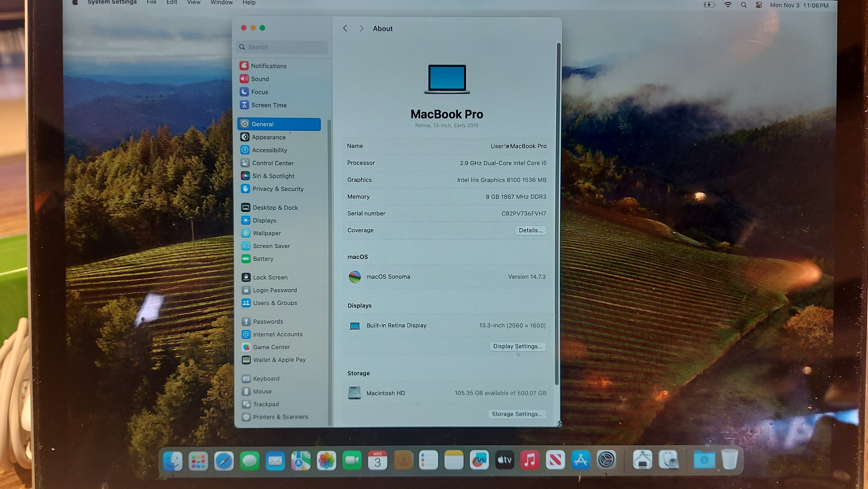Click the macOS Sonoma row
This screenshot has height=489, width=868.
(447, 277)
